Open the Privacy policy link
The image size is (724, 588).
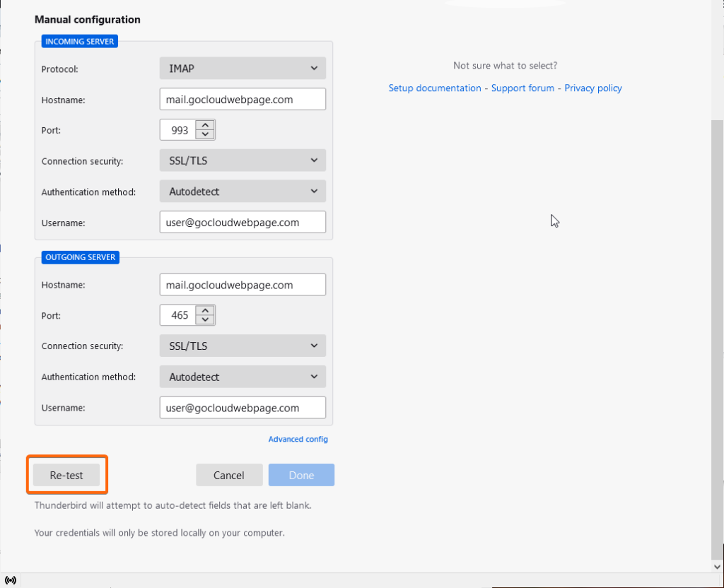(x=593, y=88)
